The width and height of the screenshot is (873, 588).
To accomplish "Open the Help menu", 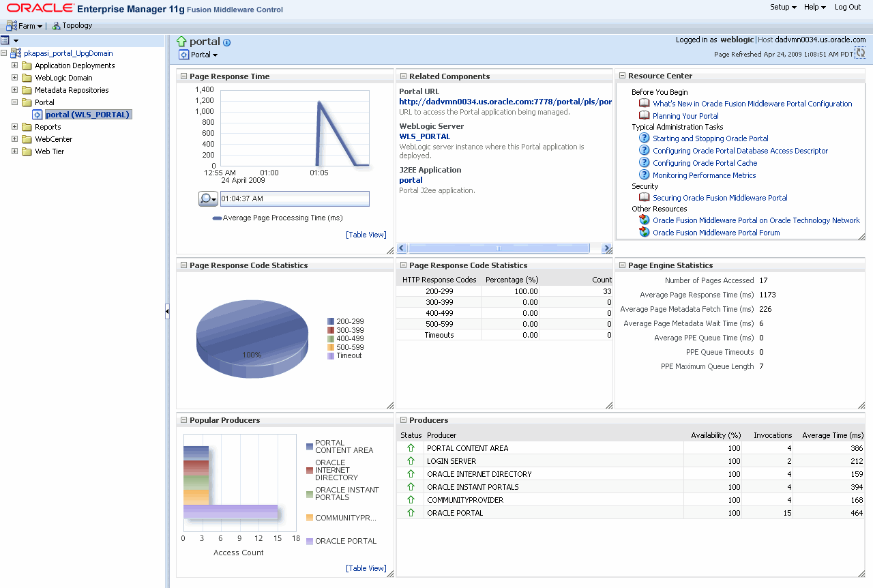I will (815, 7).
